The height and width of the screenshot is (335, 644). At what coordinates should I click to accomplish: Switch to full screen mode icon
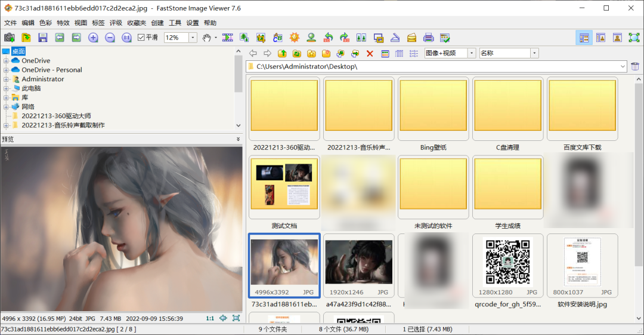pyautogui.click(x=634, y=38)
